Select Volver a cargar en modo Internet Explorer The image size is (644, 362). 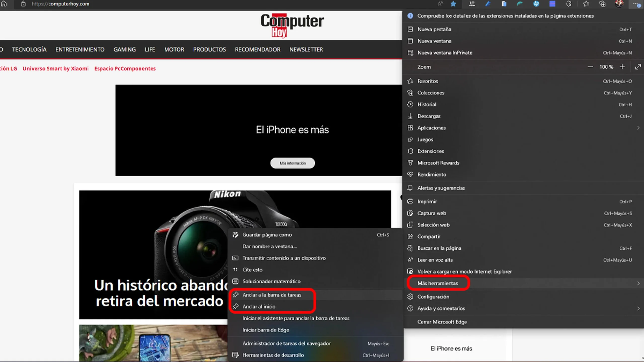[523, 271]
